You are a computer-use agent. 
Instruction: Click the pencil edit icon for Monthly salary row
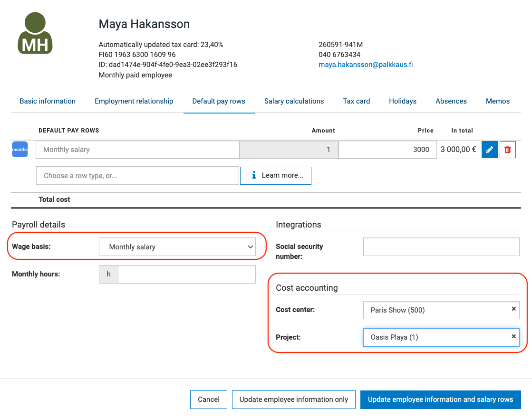tap(489, 150)
